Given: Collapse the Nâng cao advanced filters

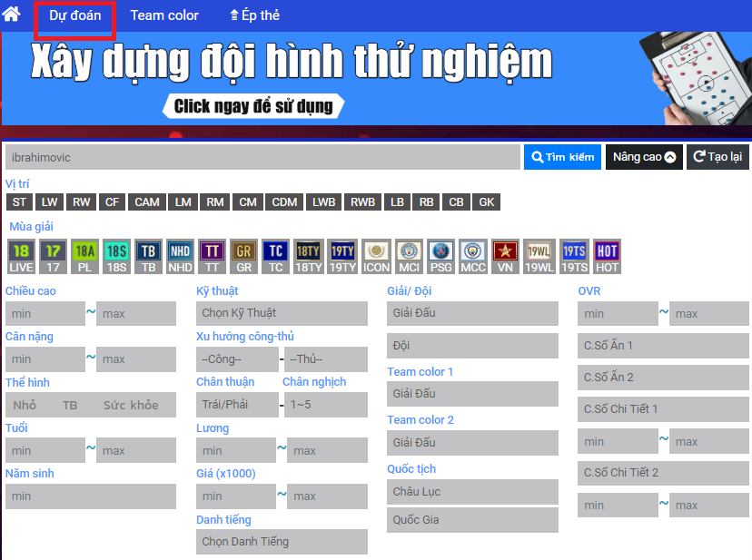Looking at the screenshot, I should click(644, 157).
